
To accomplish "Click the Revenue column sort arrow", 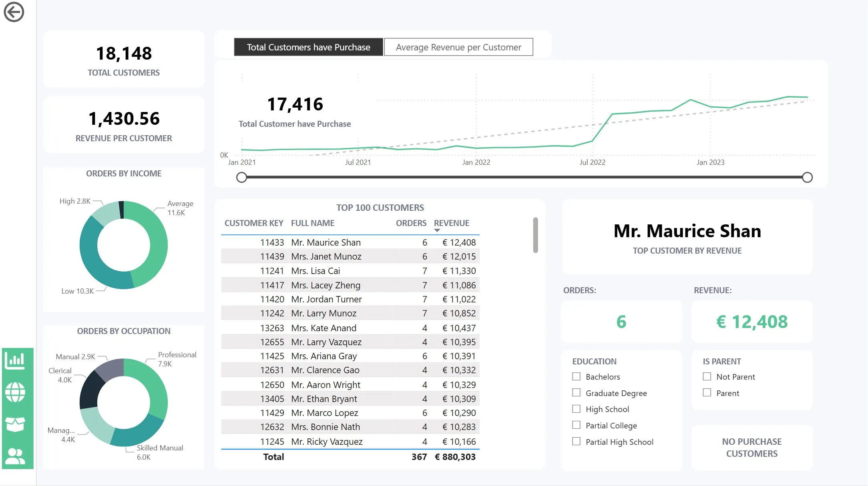I will click(x=437, y=230).
